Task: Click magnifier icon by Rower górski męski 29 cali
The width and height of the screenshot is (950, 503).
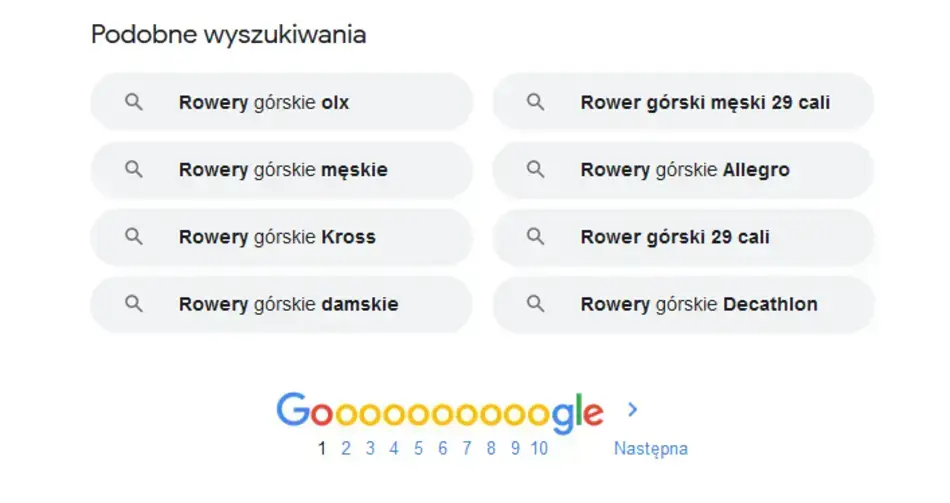Action: 536,102
